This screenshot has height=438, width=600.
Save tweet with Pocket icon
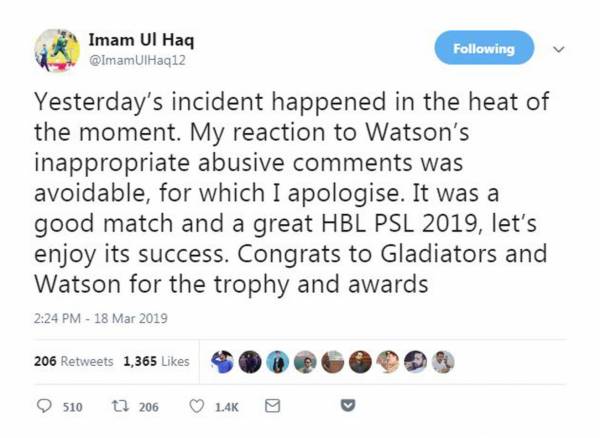pos(348,405)
